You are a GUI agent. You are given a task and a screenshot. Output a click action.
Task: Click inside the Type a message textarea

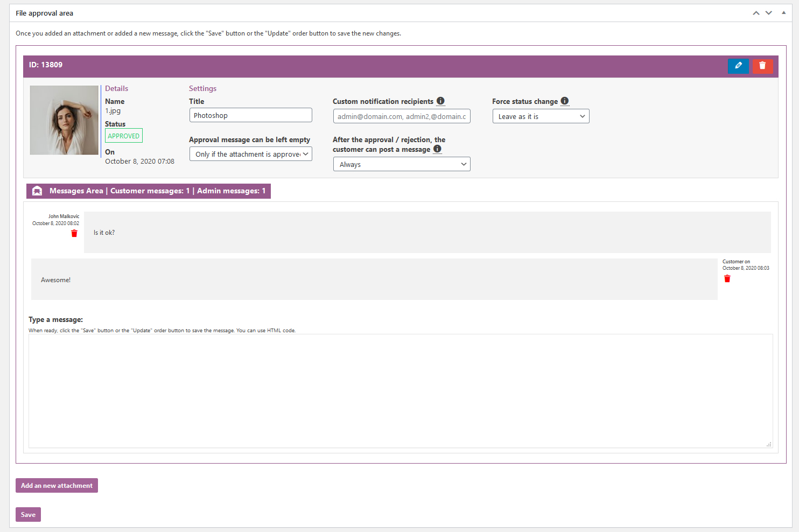(x=400, y=390)
